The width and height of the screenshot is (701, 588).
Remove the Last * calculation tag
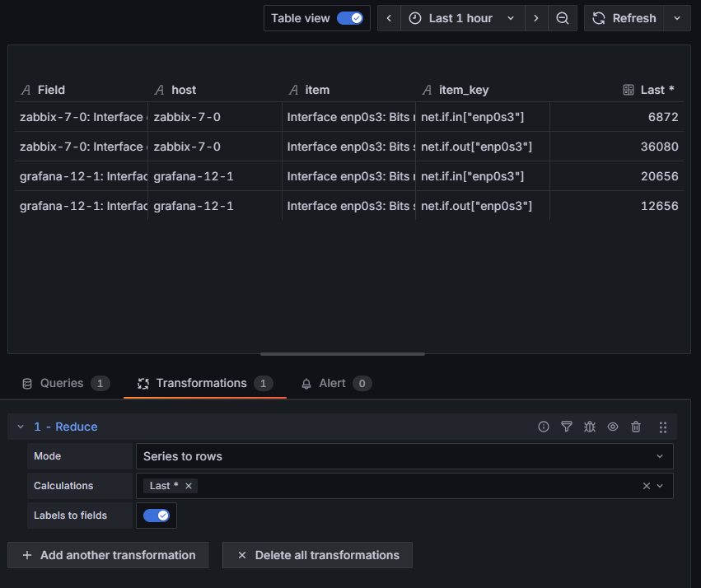[x=189, y=486]
